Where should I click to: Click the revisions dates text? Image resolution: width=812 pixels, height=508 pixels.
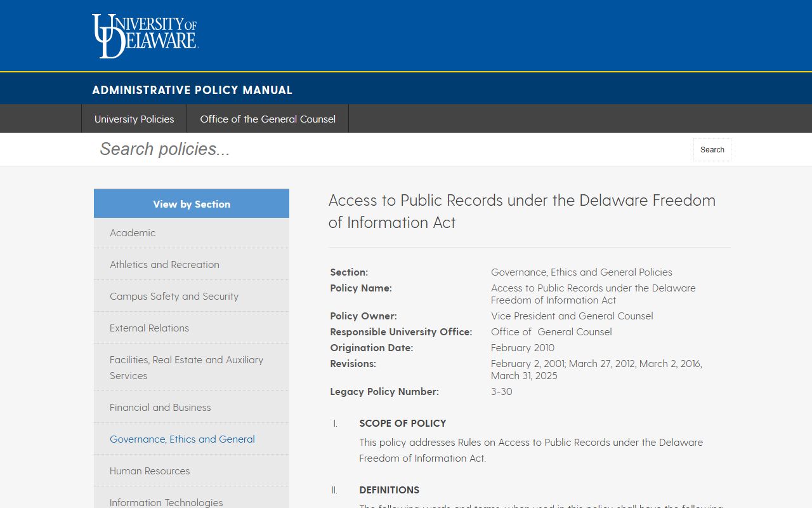[596, 370]
